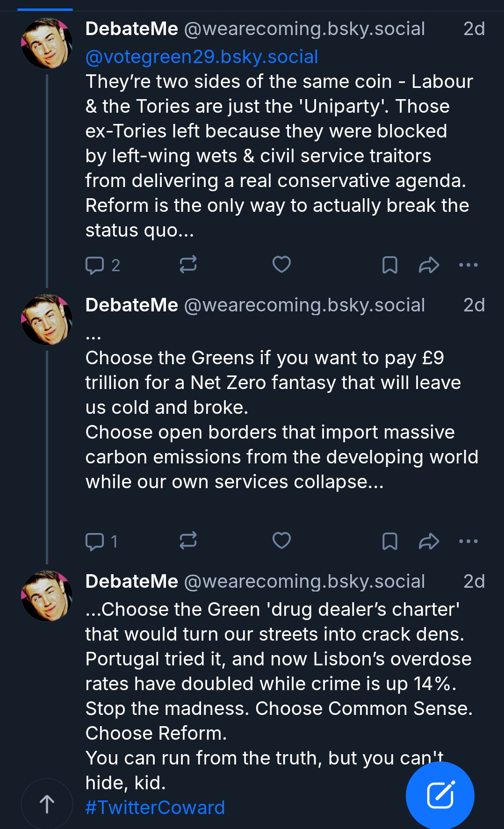Share the open borders post
This screenshot has height=829, width=504.
pyautogui.click(x=429, y=541)
